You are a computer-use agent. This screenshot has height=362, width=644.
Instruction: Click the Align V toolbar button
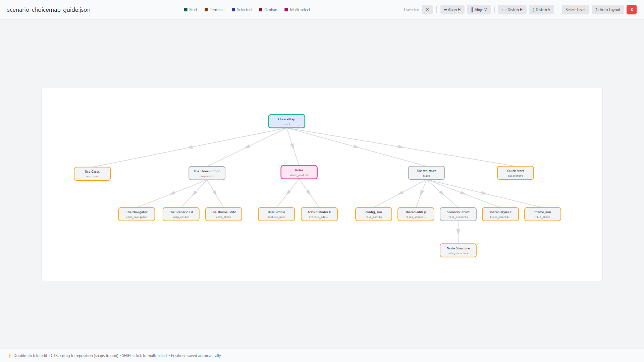coord(479,10)
